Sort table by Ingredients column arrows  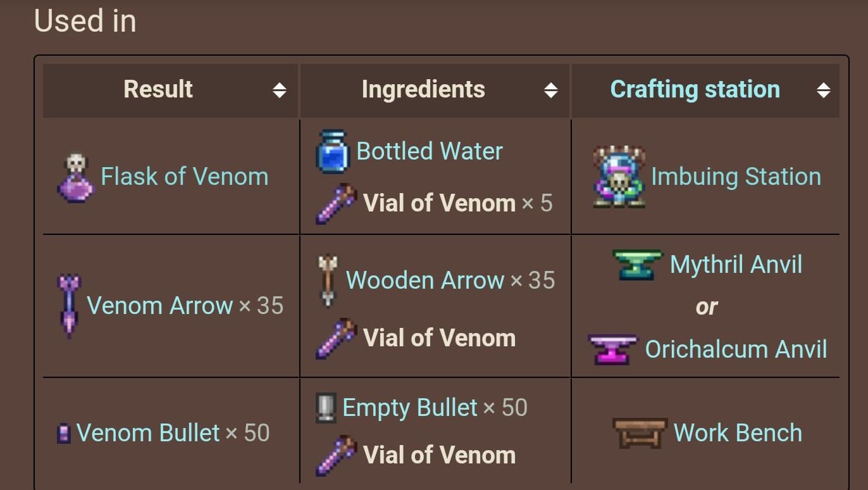(551, 91)
